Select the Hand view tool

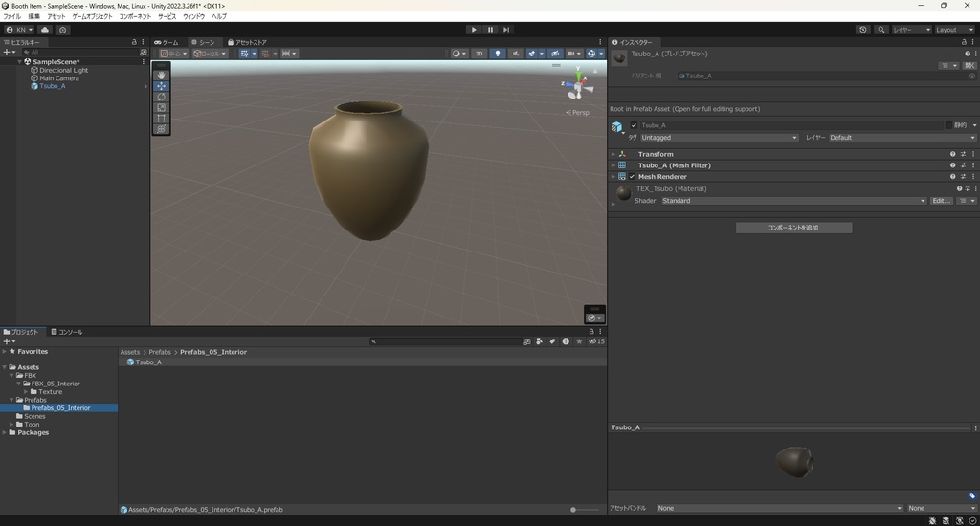pyautogui.click(x=161, y=75)
